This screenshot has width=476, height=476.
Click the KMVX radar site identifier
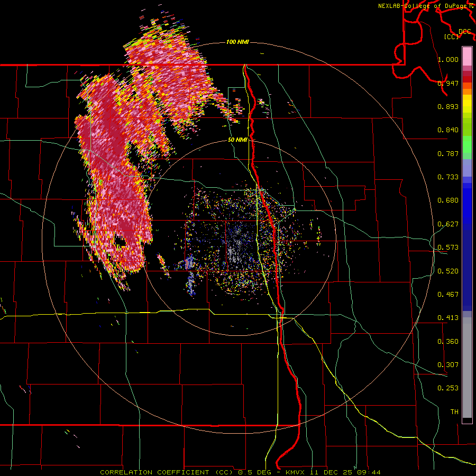pos(297,472)
